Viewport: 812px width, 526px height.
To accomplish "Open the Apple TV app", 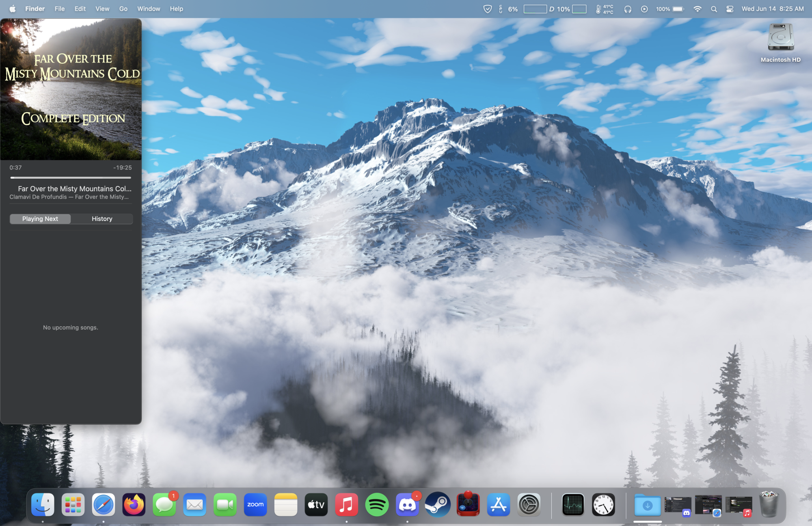I will coord(316,504).
